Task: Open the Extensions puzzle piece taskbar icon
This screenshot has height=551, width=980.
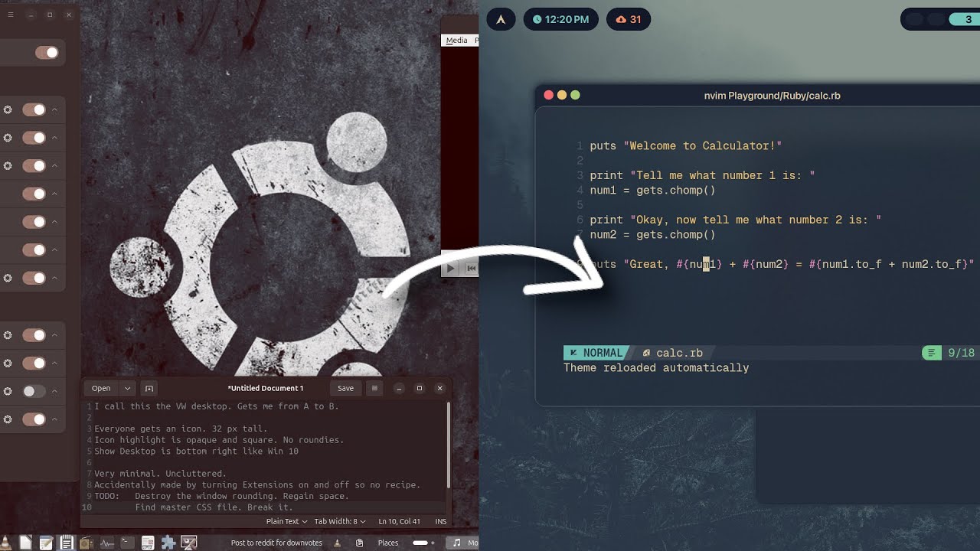Action: pyautogui.click(x=168, y=543)
